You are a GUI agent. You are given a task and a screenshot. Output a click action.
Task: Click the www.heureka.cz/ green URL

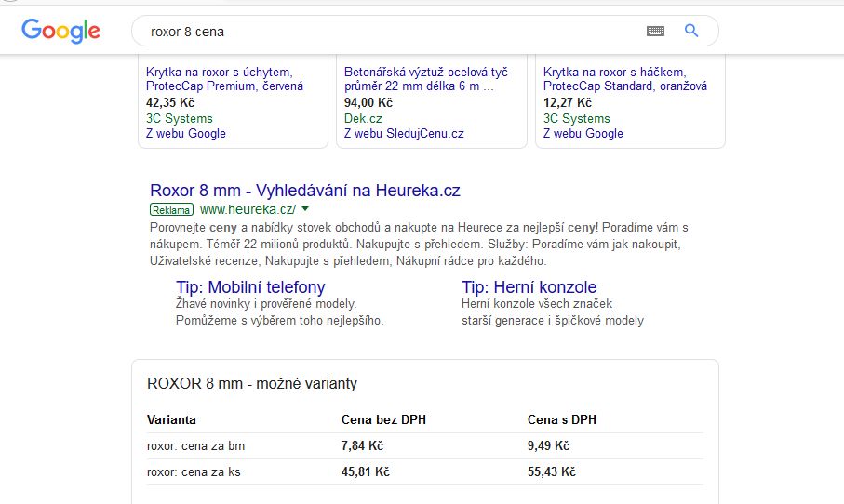coord(248,210)
